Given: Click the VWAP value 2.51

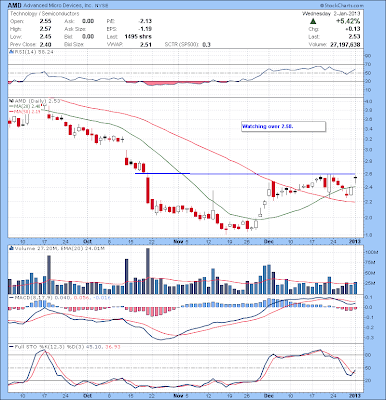Looking at the screenshot, I should pos(146,44).
